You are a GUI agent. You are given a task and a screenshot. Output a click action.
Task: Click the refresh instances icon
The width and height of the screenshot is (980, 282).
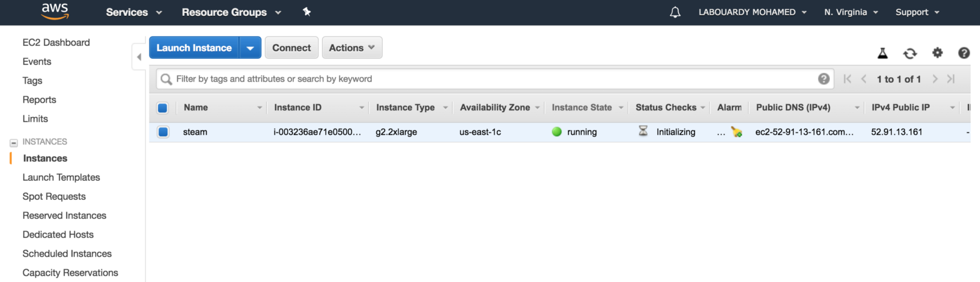coord(910,53)
